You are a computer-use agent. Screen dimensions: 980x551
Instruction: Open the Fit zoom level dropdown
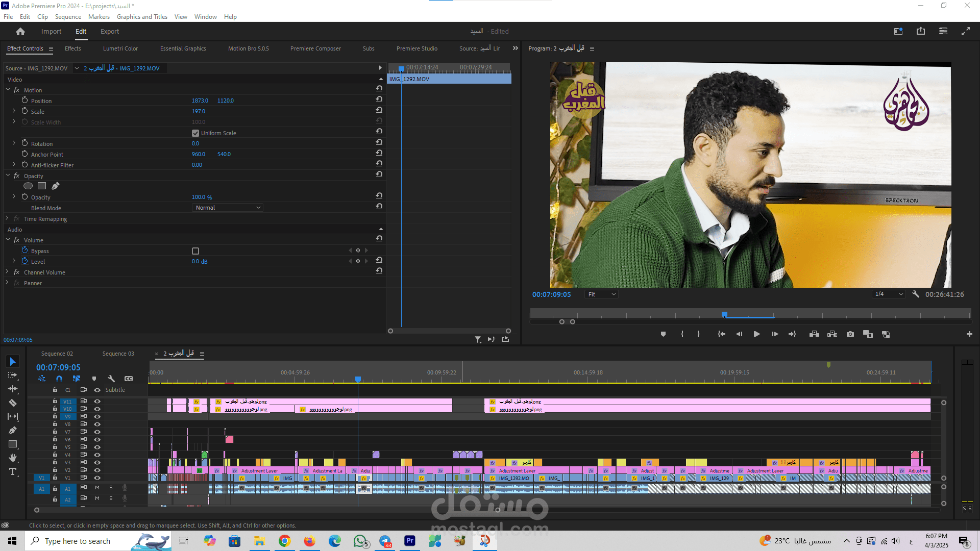(x=602, y=294)
